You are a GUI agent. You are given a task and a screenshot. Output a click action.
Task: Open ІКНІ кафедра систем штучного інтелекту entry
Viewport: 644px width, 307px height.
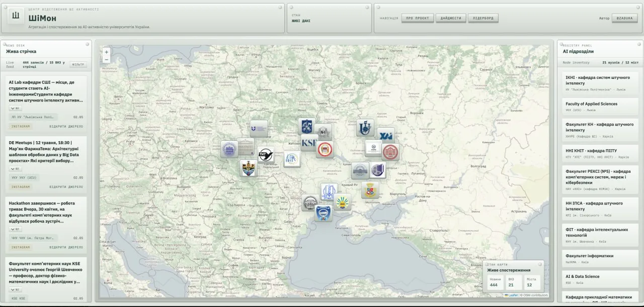[x=600, y=83]
